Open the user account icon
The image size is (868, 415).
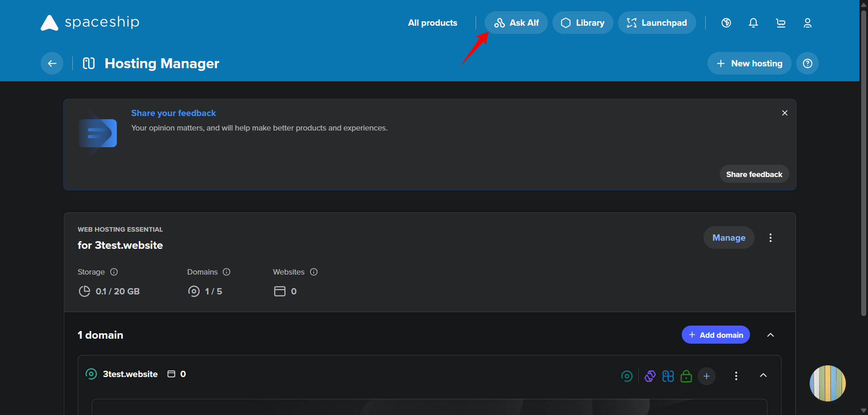807,23
